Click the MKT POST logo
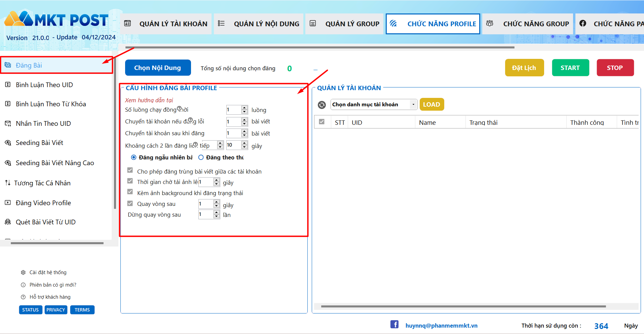This screenshot has height=334, width=644. click(56, 20)
